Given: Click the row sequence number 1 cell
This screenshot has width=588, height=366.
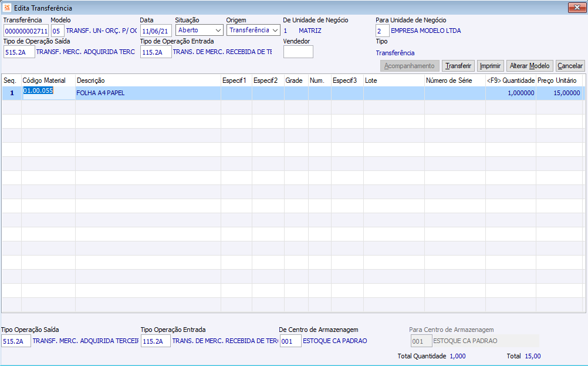Looking at the screenshot, I should (x=12, y=93).
